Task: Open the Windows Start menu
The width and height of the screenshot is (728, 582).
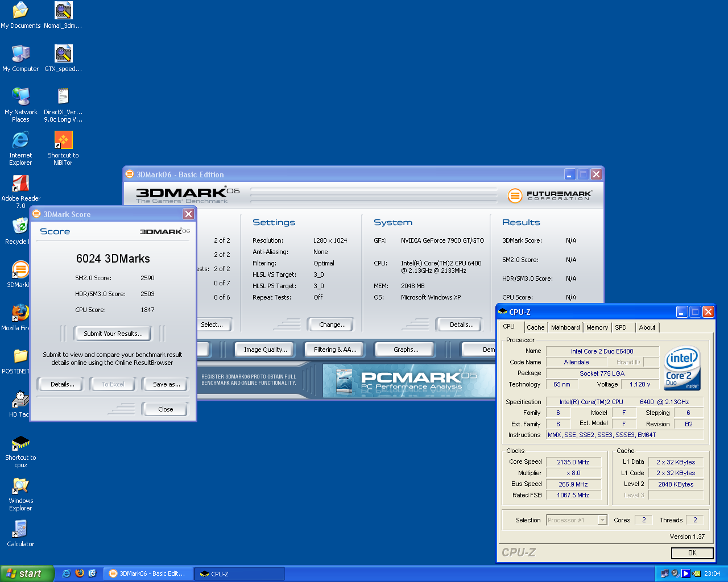Action: 27,573
